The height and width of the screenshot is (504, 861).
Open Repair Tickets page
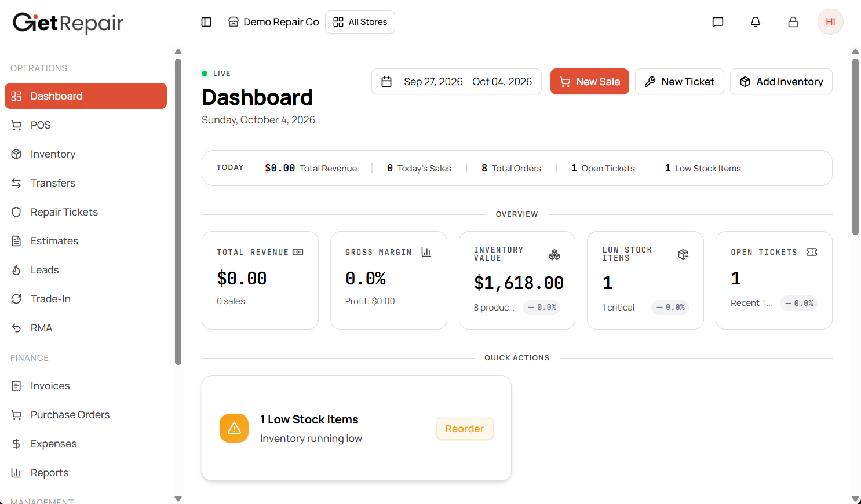[86, 212]
